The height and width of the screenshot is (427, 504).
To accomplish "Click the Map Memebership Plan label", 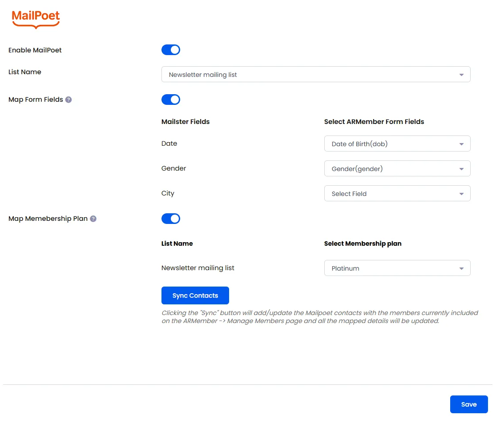I will click(x=48, y=219).
